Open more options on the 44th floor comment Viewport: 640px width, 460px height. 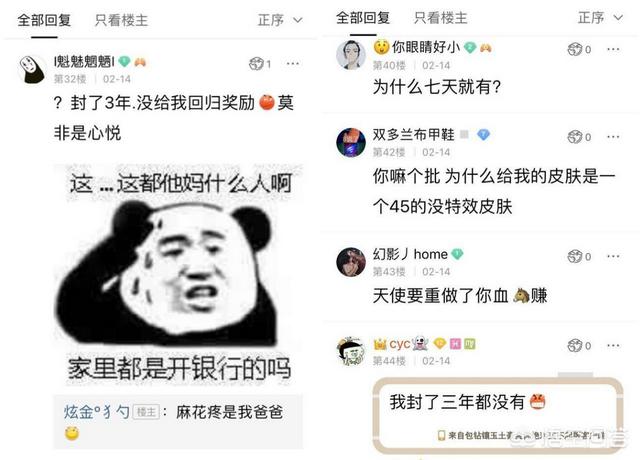click(x=613, y=346)
